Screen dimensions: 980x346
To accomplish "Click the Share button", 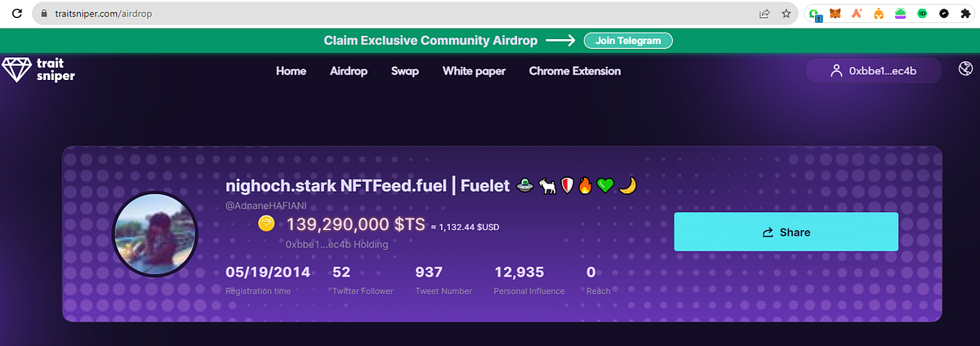I will point(786,232).
